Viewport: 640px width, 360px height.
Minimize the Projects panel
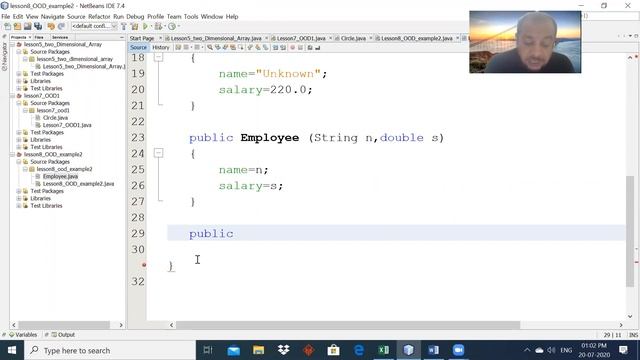122,37
